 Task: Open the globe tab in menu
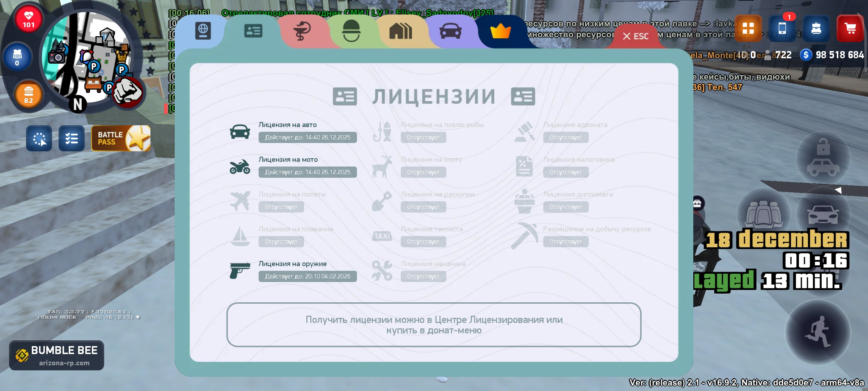coord(203,31)
